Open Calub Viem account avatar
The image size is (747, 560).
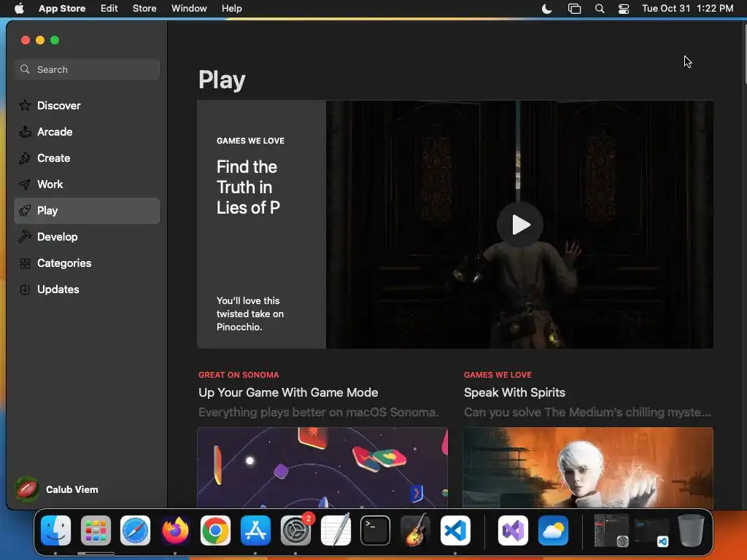pos(27,489)
